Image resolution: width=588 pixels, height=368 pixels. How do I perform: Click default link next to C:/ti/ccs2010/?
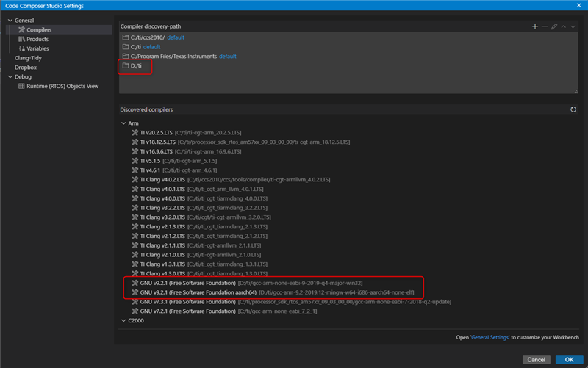pos(176,37)
